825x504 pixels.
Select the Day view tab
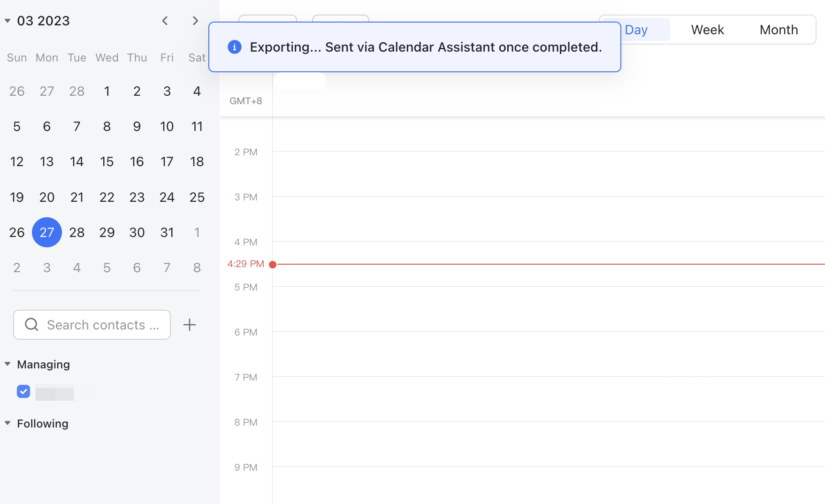pos(637,30)
